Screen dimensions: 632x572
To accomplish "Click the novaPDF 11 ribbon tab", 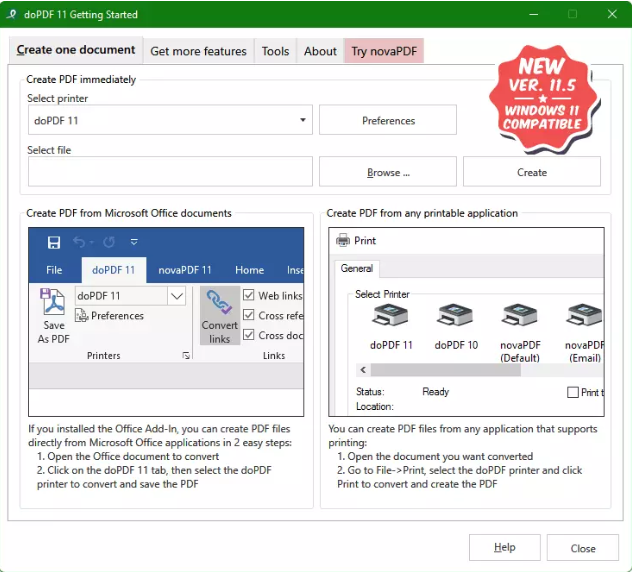I will [185, 270].
